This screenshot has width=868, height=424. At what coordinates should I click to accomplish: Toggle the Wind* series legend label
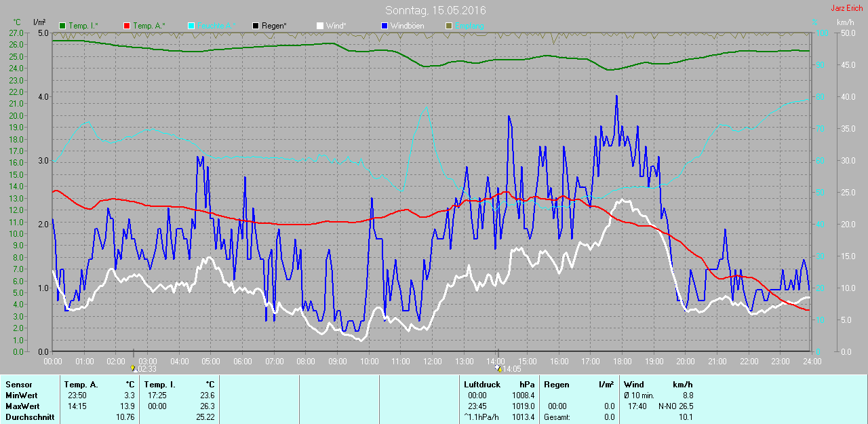(x=336, y=26)
